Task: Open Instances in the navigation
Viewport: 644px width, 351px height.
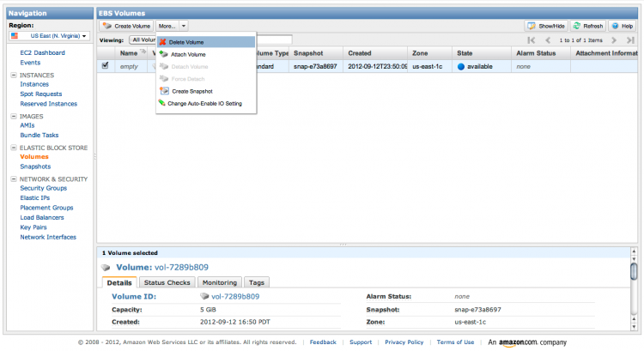Action: pyautogui.click(x=34, y=84)
